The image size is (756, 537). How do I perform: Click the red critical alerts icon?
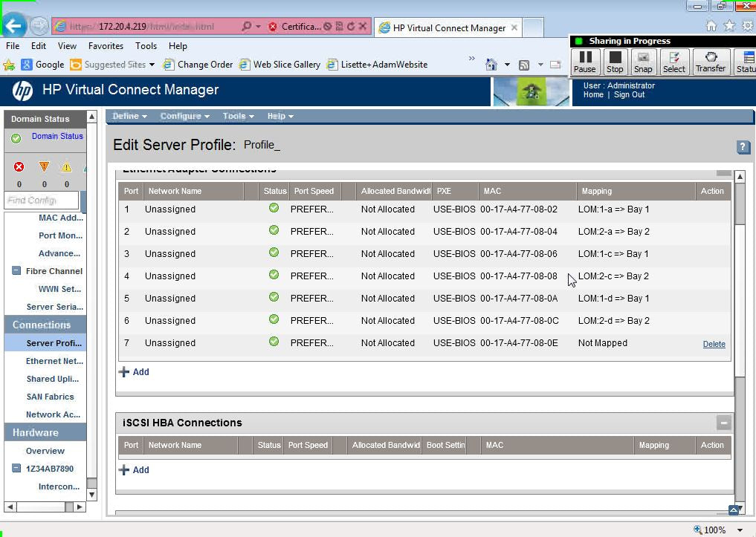coord(19,166)
